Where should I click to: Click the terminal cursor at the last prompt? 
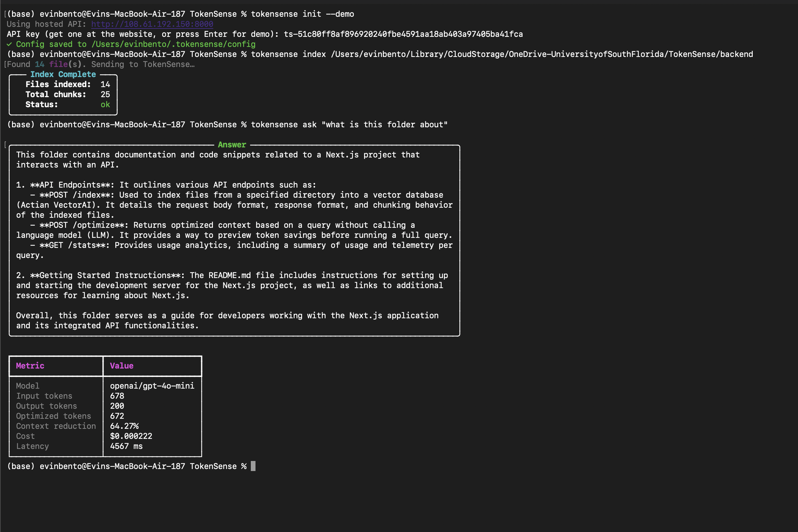tap(253, 466)
